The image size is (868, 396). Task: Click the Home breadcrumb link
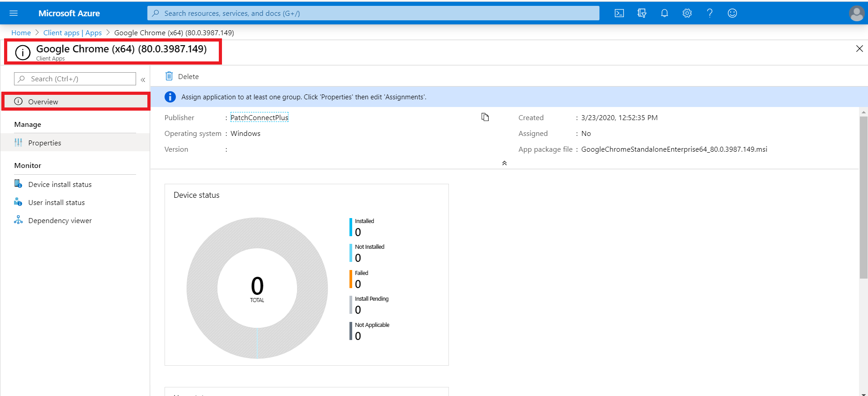point(21,33)
